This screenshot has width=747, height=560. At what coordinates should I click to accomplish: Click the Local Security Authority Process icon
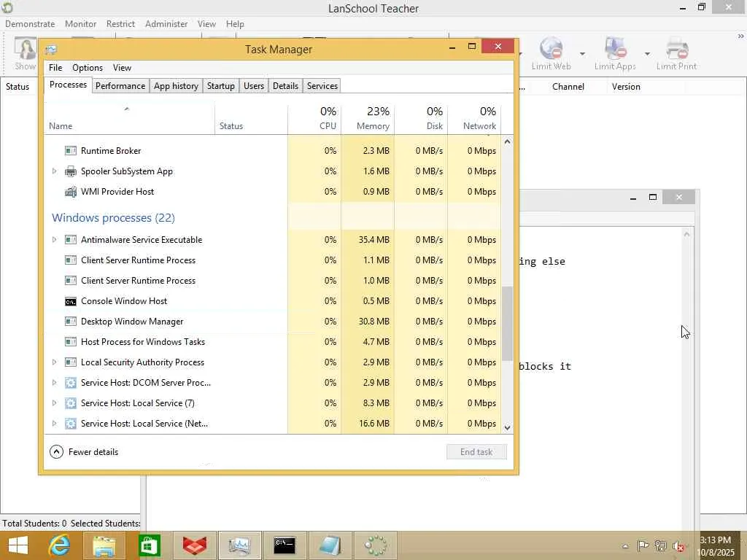click(71, 362)
